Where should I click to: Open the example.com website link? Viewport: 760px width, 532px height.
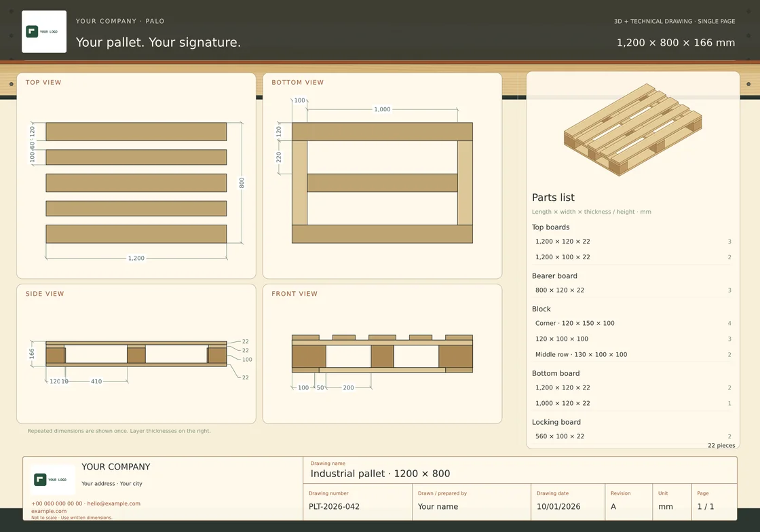click(49, 511)
